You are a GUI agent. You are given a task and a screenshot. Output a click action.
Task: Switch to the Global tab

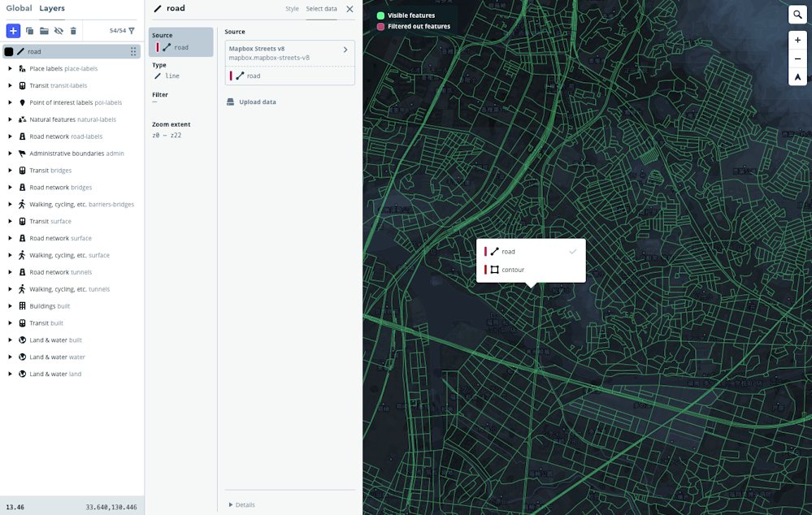[19, 8]
